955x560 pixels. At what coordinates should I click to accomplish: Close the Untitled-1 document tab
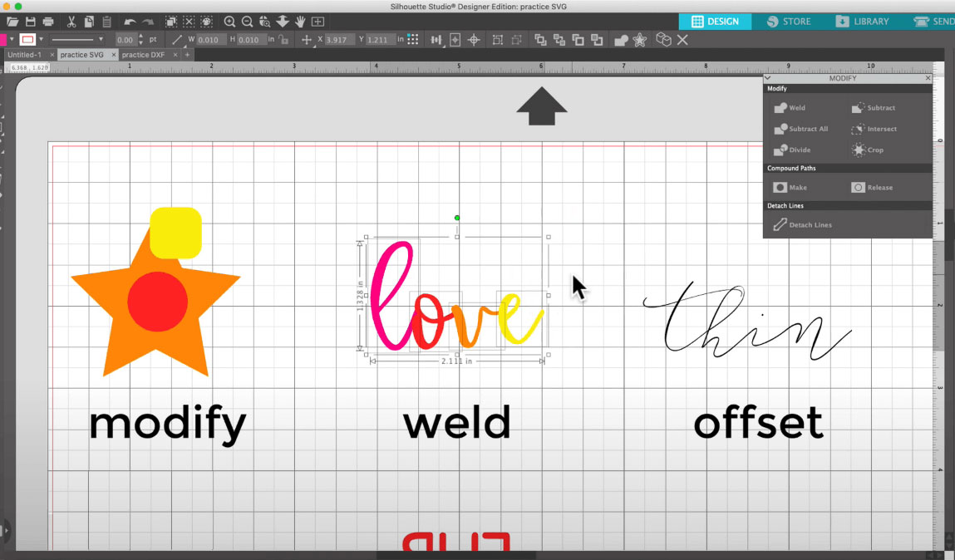[x=52, y=55]
